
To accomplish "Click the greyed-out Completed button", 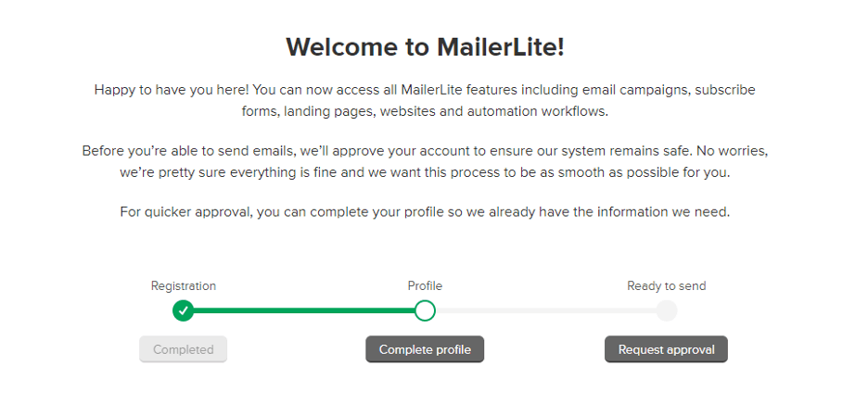I will 184,349.
